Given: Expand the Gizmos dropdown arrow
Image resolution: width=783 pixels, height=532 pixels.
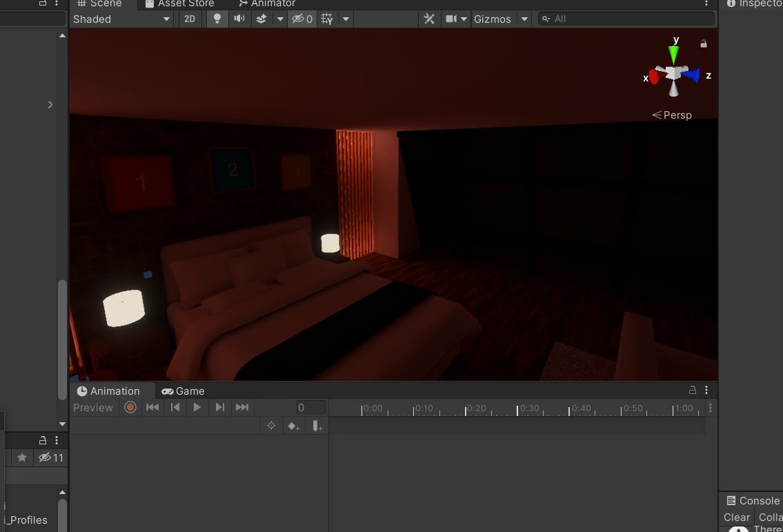Looking at the screenshot, I should point(524,19).
